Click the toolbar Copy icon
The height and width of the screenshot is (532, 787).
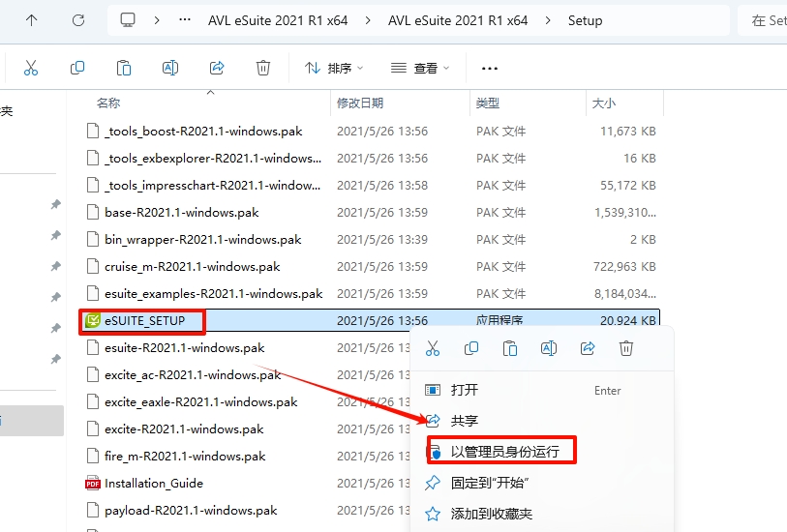pyautogui.click(x=77, y=68)
